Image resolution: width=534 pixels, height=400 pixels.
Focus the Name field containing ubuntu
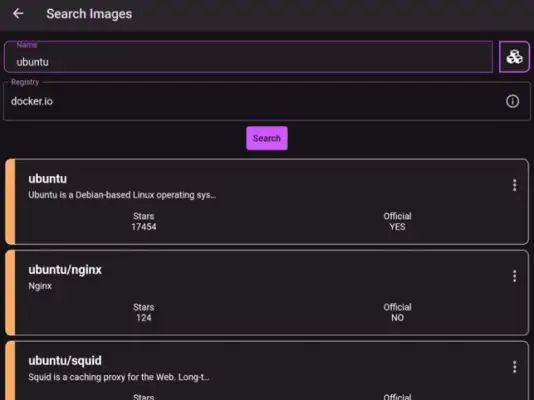[248, 57]
